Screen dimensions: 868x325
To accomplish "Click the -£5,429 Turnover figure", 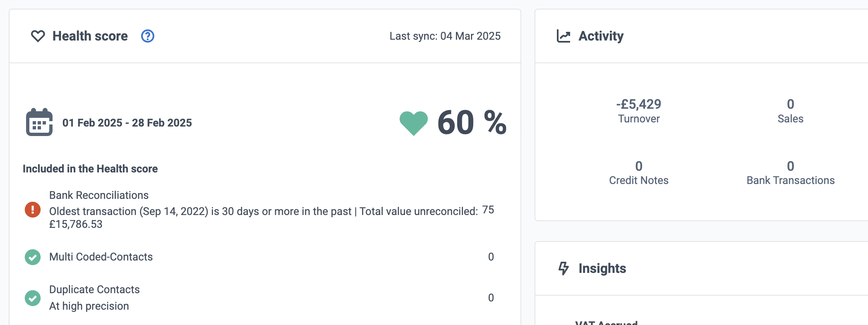I will click(x=639, y=104).
